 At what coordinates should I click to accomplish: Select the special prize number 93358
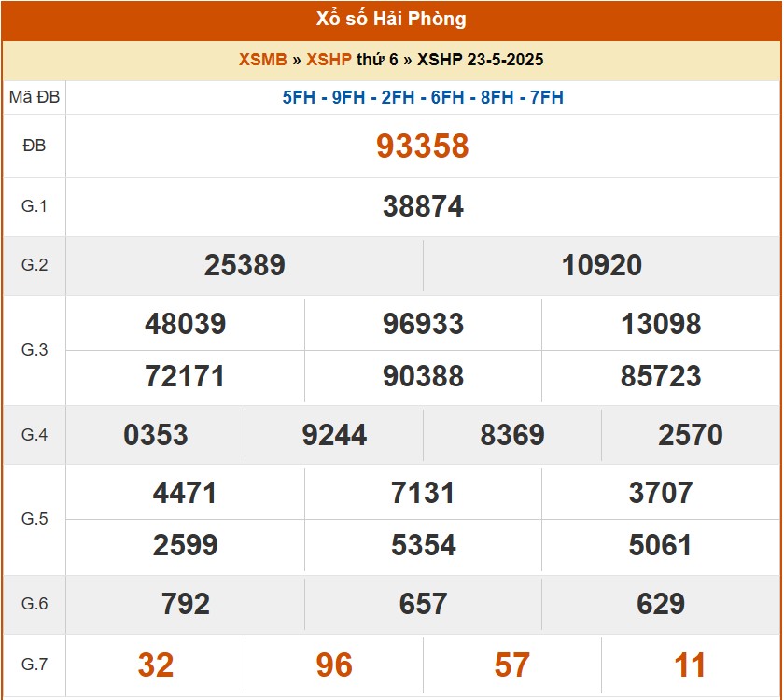pyautogui.click(x=423, y=147)
